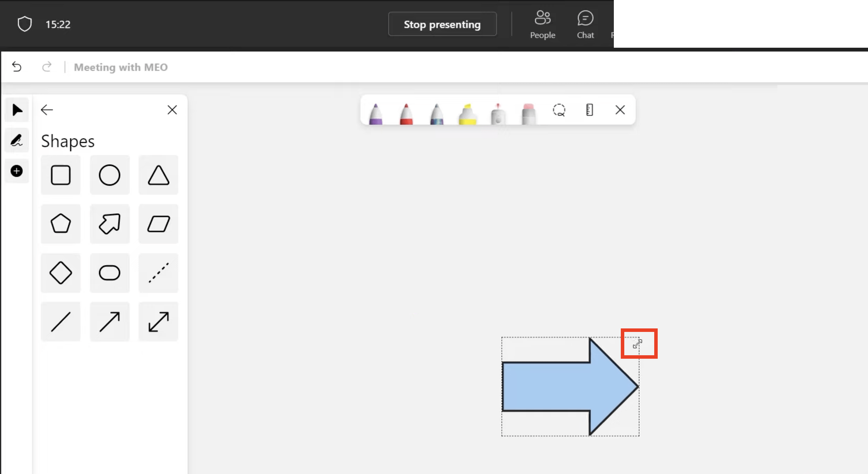Enable the lasso select tool

click(559, 110)
